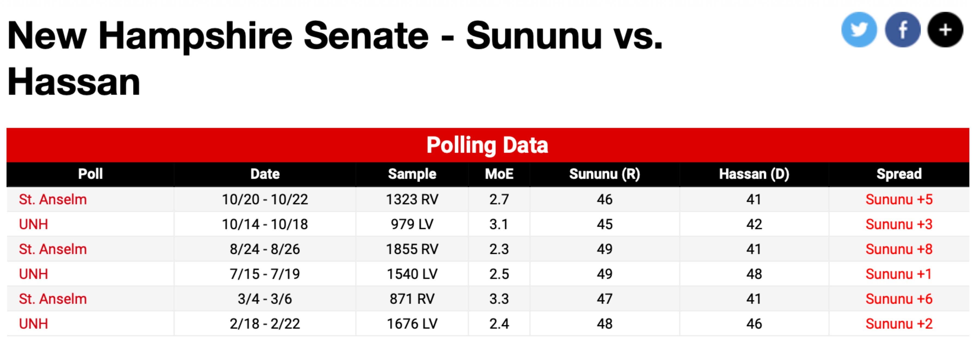Image resolution: width=980 pixels, height=347 pixels.
Task: Click the MoE column header
Action: 499,174
